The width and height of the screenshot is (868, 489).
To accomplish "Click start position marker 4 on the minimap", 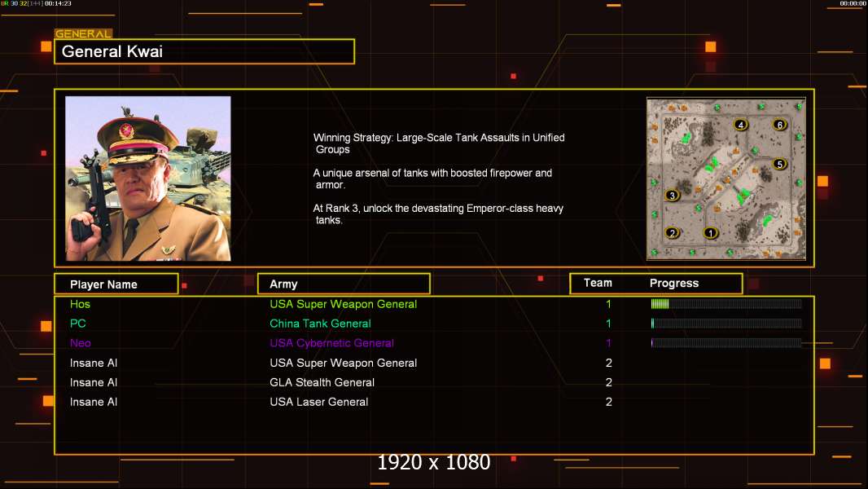I will tap(741, 126).
